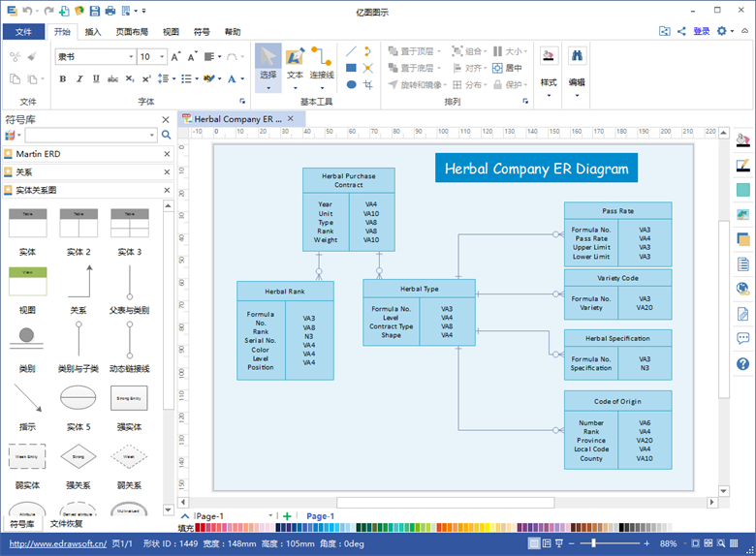Open the font size dropdown
This screenshot has height=556, width=756.
tap(162, 57)
